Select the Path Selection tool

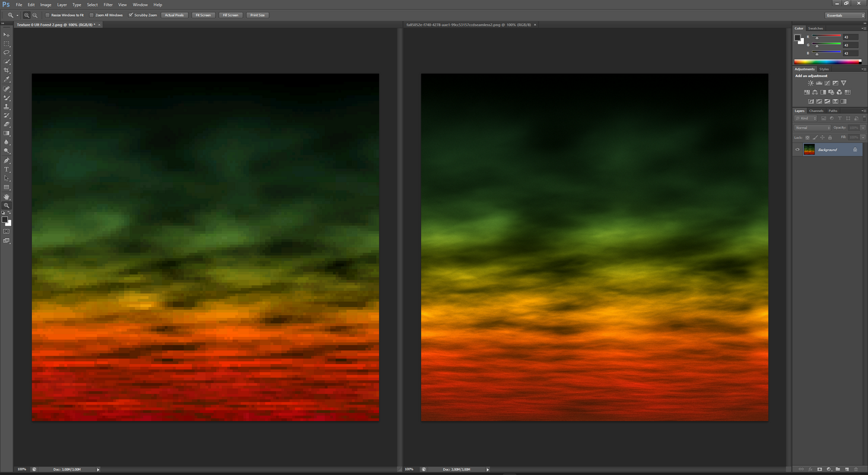coord(7,179)
